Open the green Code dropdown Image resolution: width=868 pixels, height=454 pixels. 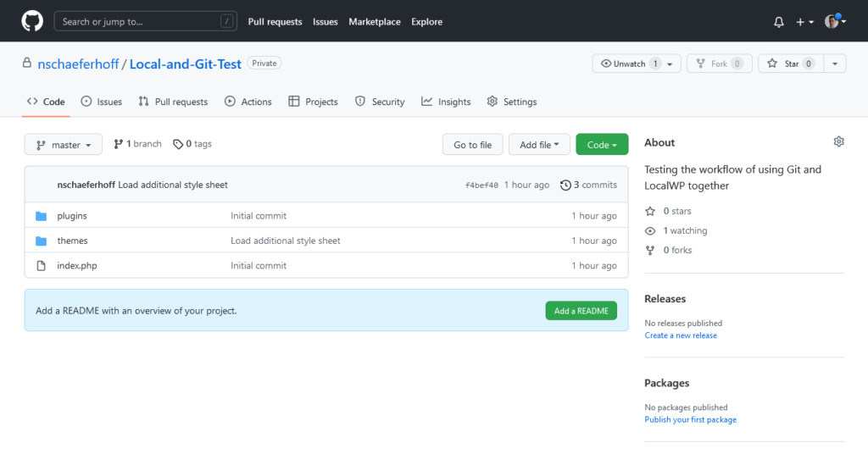(602, 144)
